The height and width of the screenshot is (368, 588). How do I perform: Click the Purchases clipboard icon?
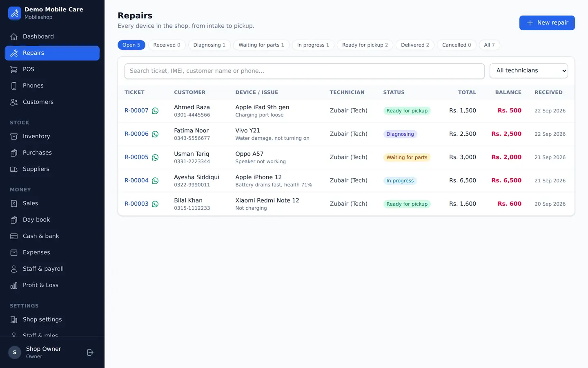coord(14,153)
